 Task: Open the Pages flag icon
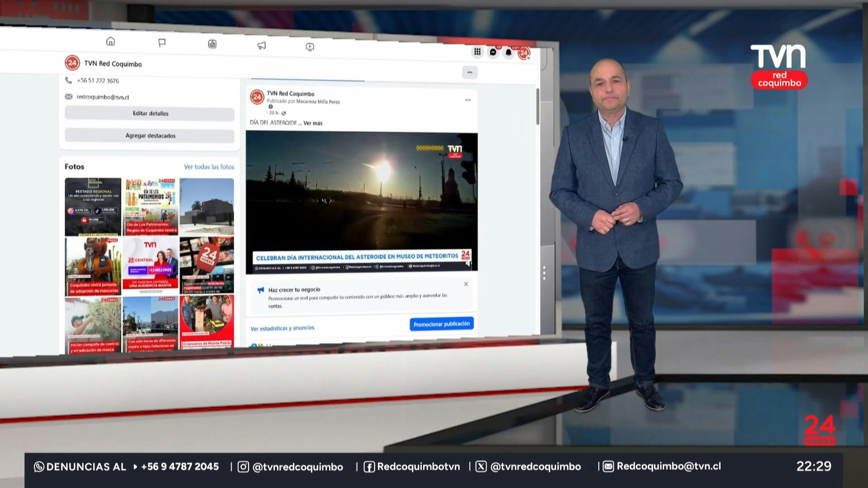pyautogui.click(x=162, y=42)
